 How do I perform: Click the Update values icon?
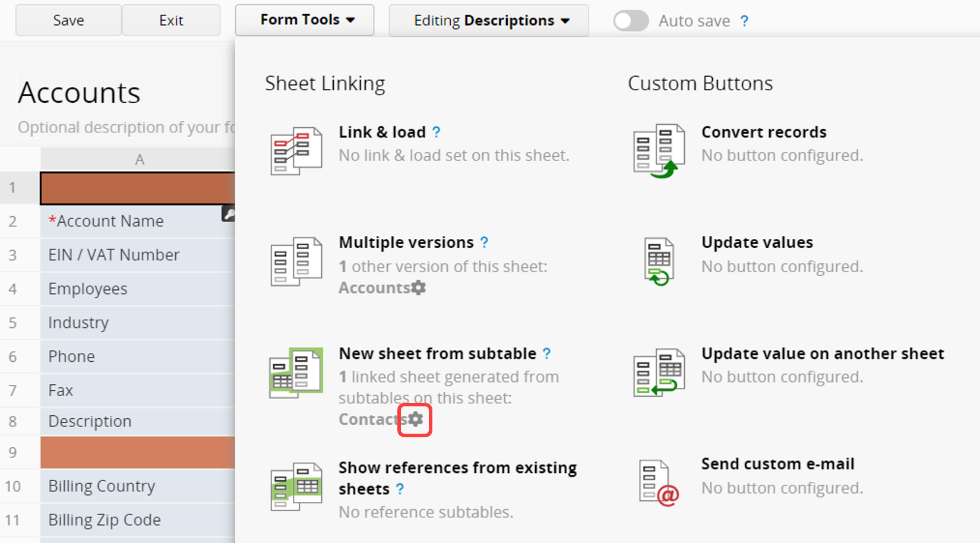659,261
